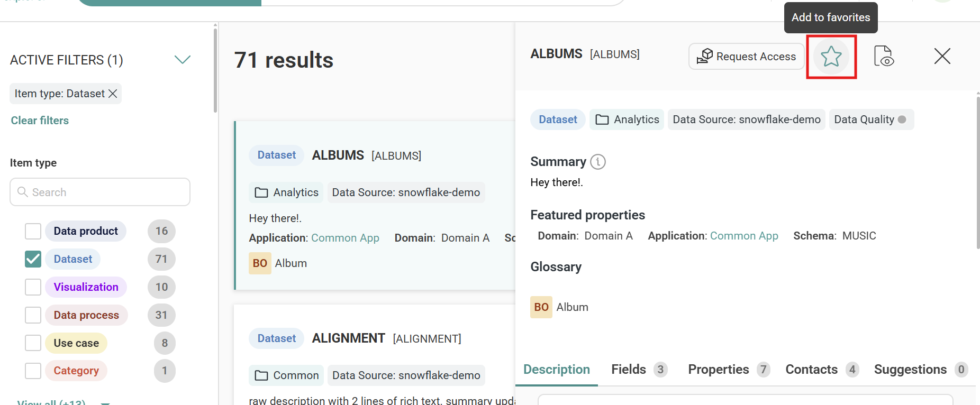Click the Add to favorites star icon
This screenshot has width=980, height=405.
point(831,57)
